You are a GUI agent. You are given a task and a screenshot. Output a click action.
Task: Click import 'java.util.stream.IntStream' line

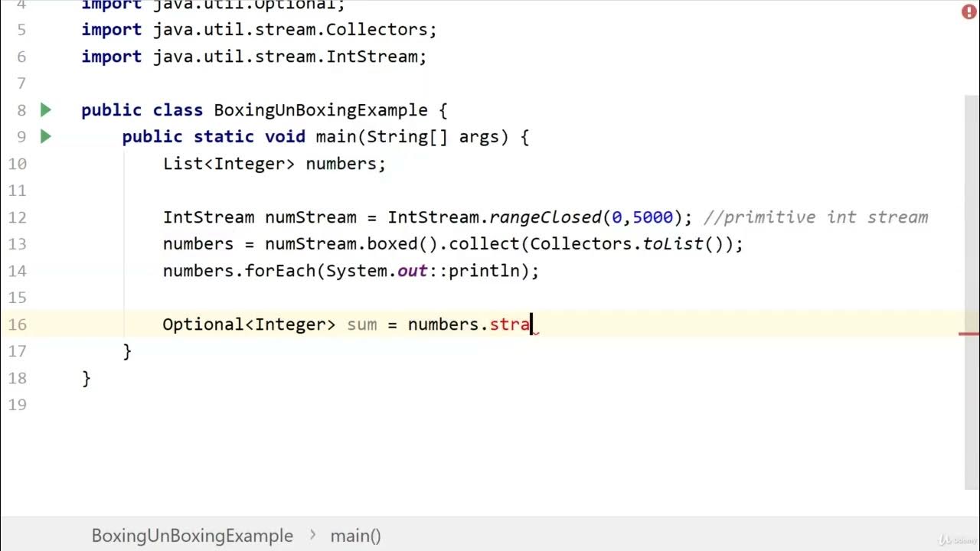(254, 57)
